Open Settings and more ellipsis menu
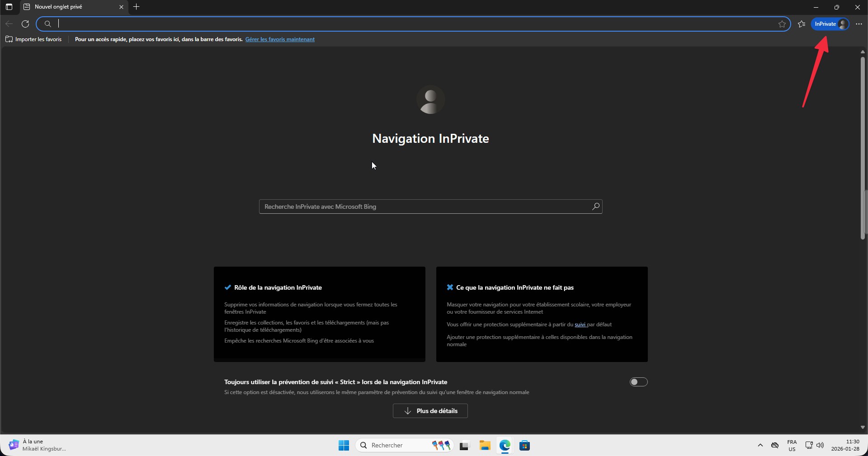The width and height of the screenshot is (868, 456). (859, 24)
